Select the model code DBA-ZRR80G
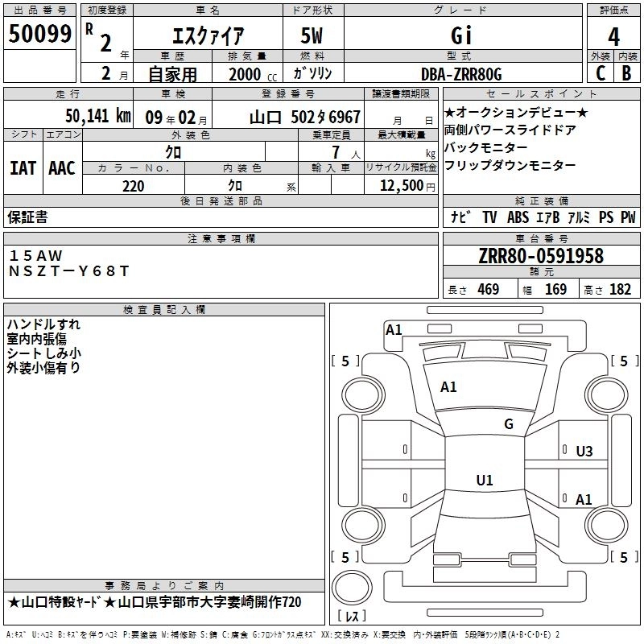Image resolution: width=644 pixels, height=644 pixels. pos(461,74)
